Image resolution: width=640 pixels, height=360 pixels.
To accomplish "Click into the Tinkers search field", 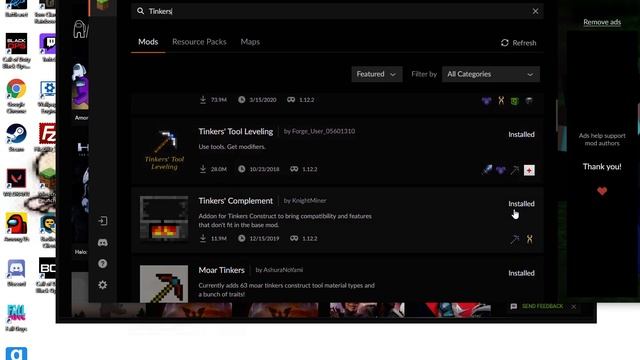I will pos(337,11).
